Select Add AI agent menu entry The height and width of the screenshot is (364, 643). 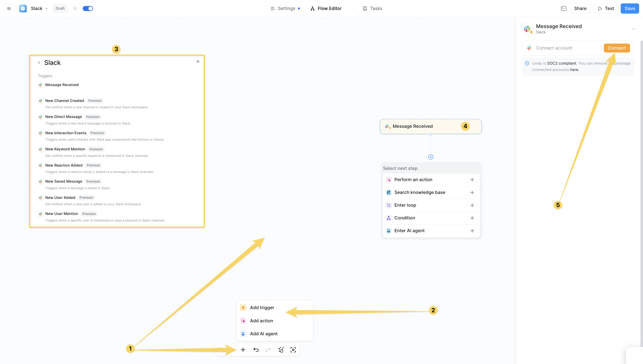click(263, 334)
